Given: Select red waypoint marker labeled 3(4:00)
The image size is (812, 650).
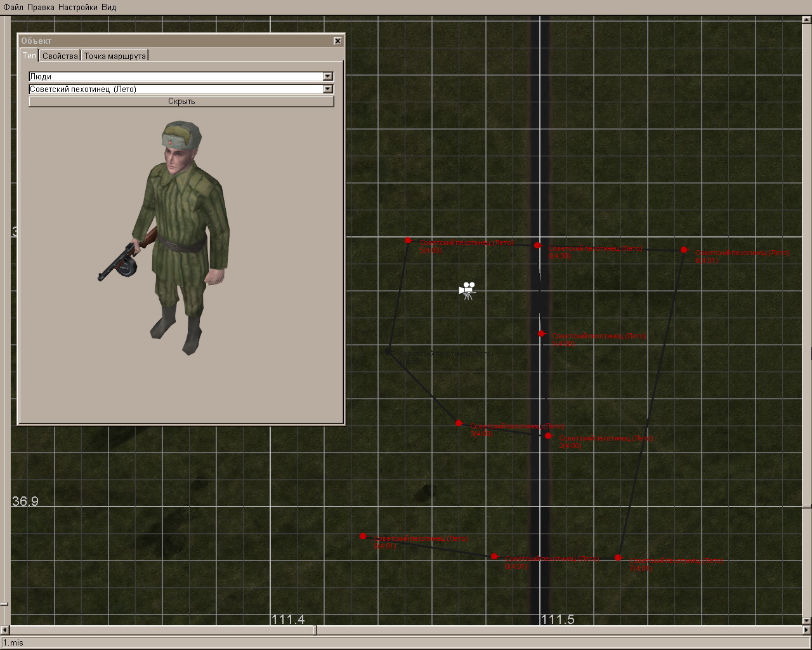Looking at the screenshot, I should coord(459,423).
